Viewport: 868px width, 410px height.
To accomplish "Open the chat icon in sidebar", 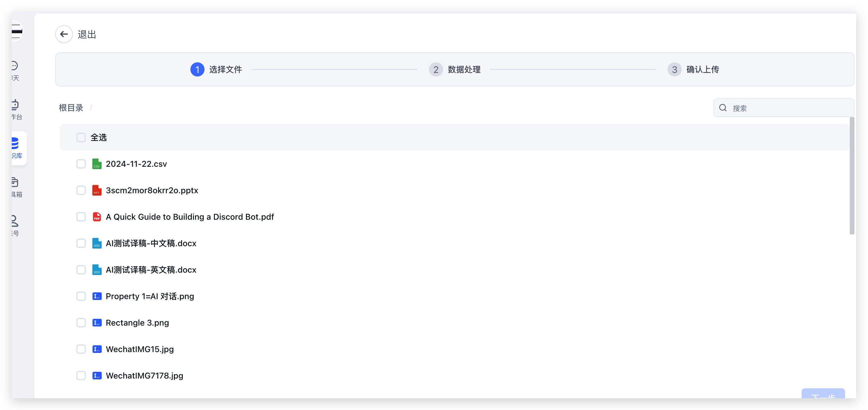I will pos(14,65).
